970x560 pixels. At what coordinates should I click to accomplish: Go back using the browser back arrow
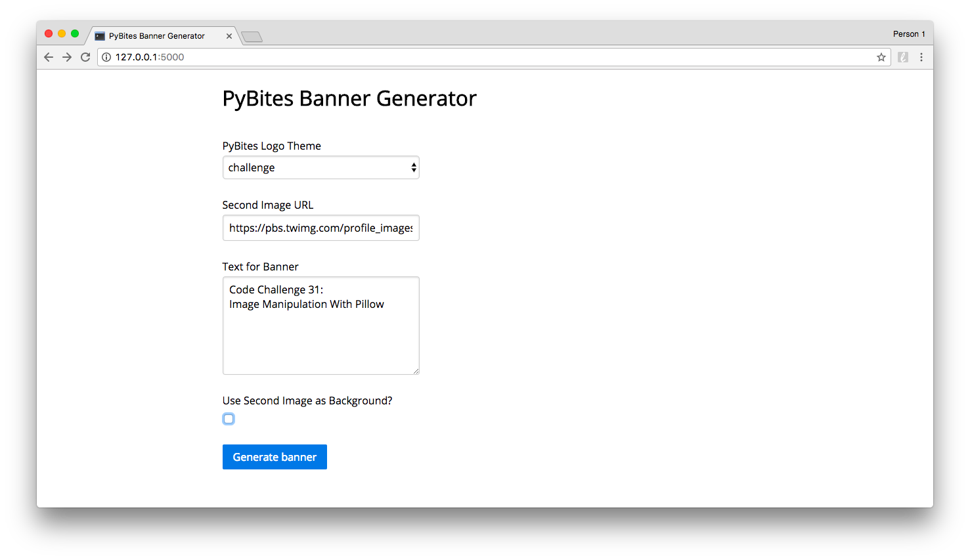point(49,57)
